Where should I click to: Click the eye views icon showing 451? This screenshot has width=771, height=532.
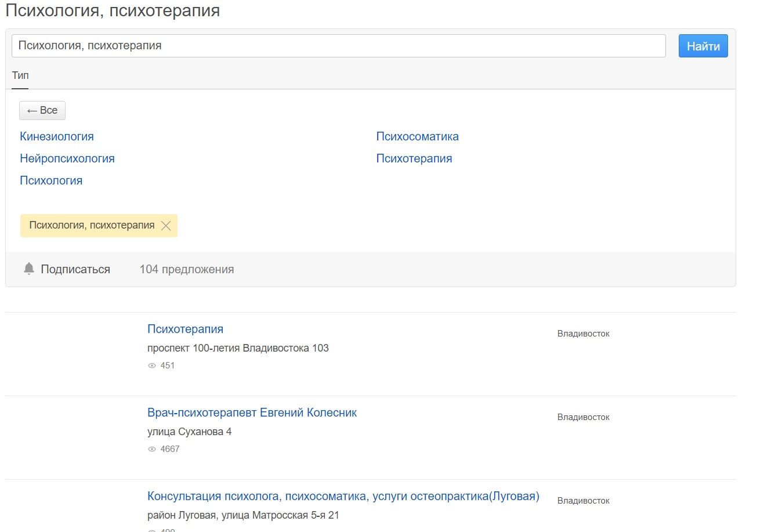152,365
